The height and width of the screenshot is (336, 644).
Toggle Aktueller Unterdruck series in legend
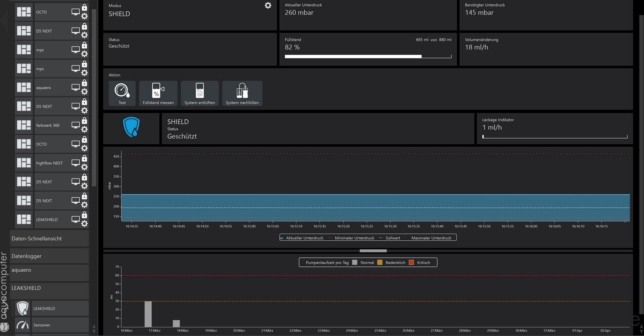[302, 238]
